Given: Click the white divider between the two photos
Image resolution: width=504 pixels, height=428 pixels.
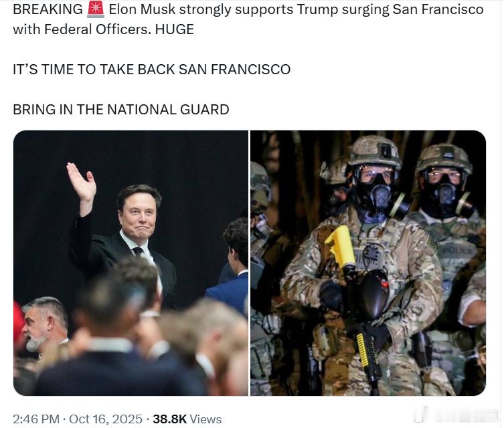Looking at the screenshot, I should 249,263.
